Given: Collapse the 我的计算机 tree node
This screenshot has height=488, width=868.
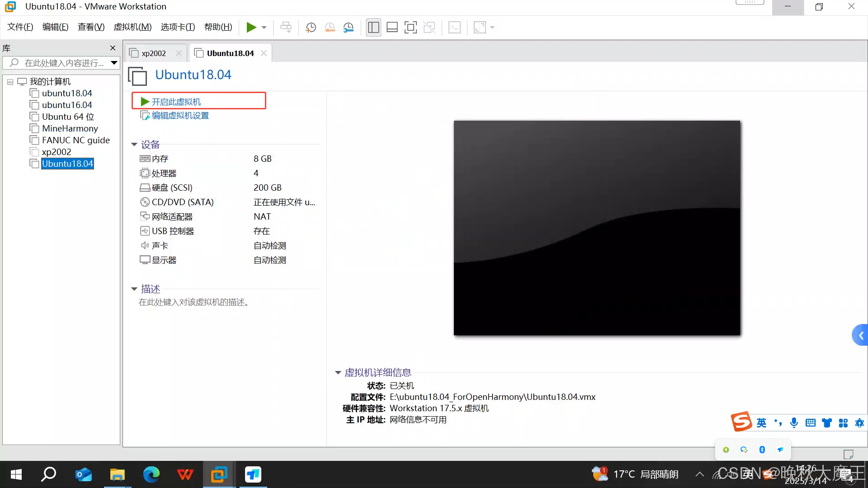Looking at the screenshot, I should coord(10,82).
